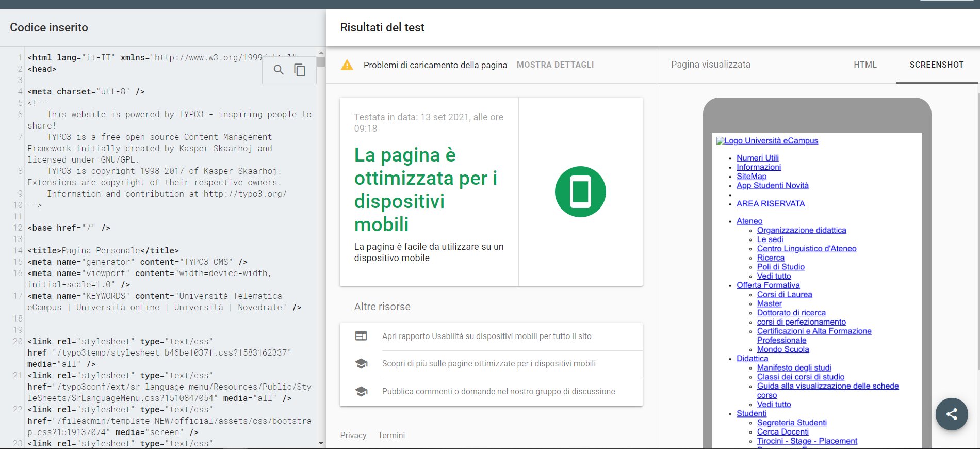Click Numeri Utili in the screenshot preview
The width and height of the screenshot is (980, 449).
pyautogui.click(x=757, y=158)
